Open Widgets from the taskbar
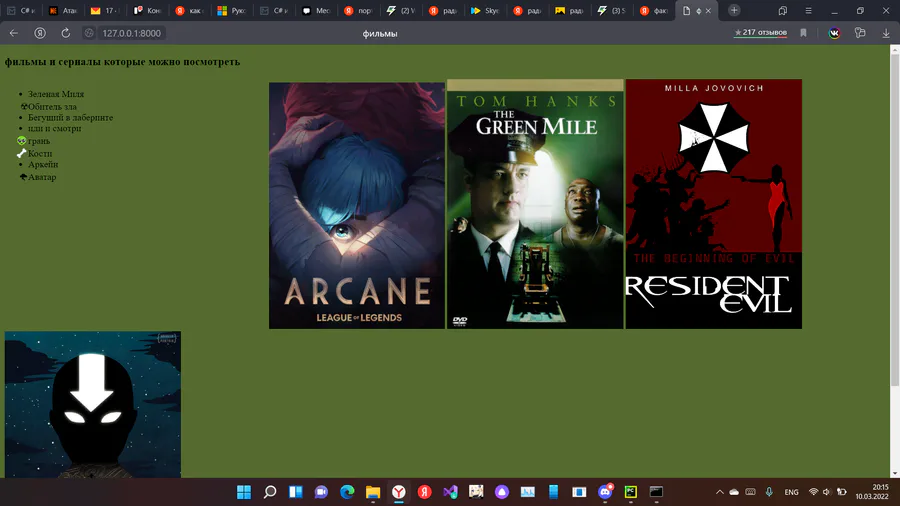The width and height of the screenshot is (900, 506). [296, 492]
